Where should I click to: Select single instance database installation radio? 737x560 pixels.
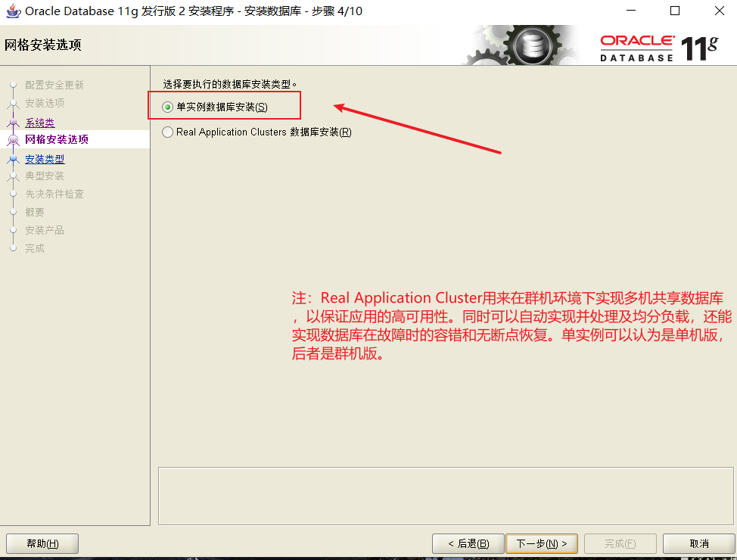click(x=168, y=107)
